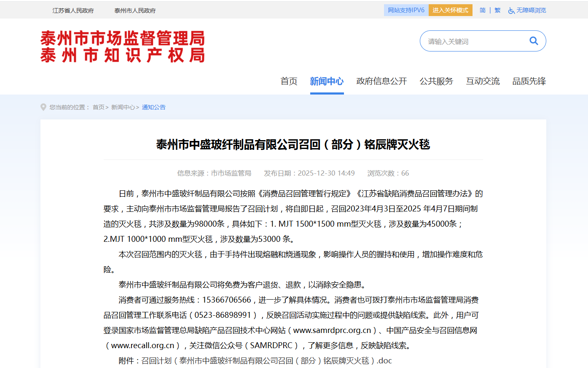Visit 江苏省人民政府 link

click(73, 11)
